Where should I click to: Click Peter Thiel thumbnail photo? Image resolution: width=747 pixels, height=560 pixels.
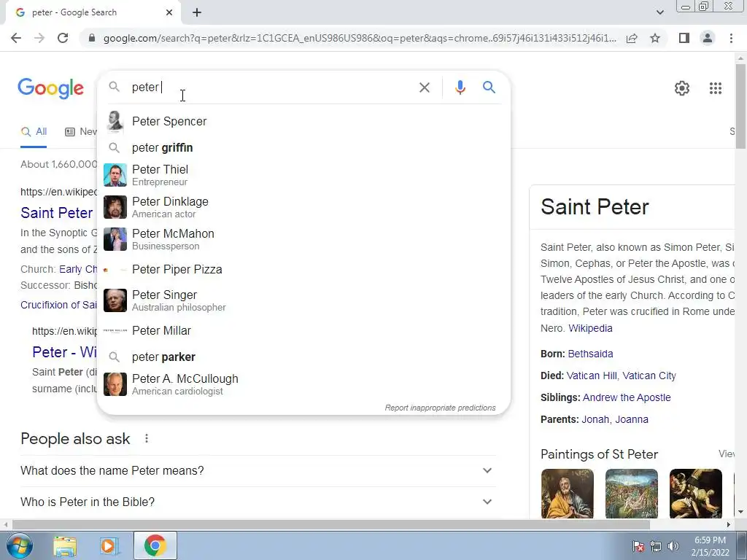[x=115, y=175]
